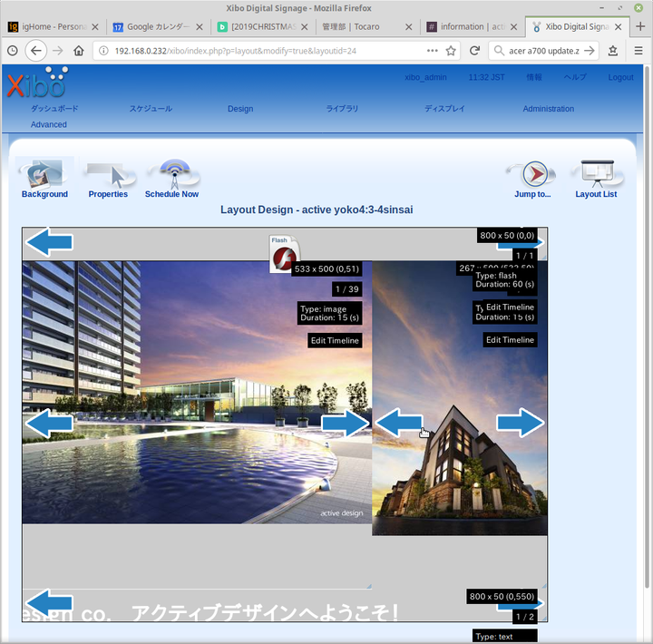This screenshot has width=653, height=644.
Task: Bookmark this page with star icon
Action: click(451, 51)
